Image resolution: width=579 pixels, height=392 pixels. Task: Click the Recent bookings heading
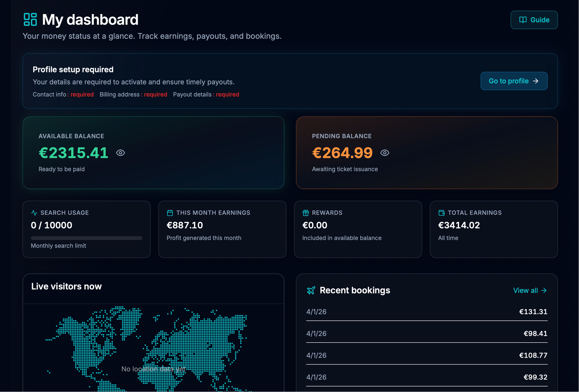355,290
